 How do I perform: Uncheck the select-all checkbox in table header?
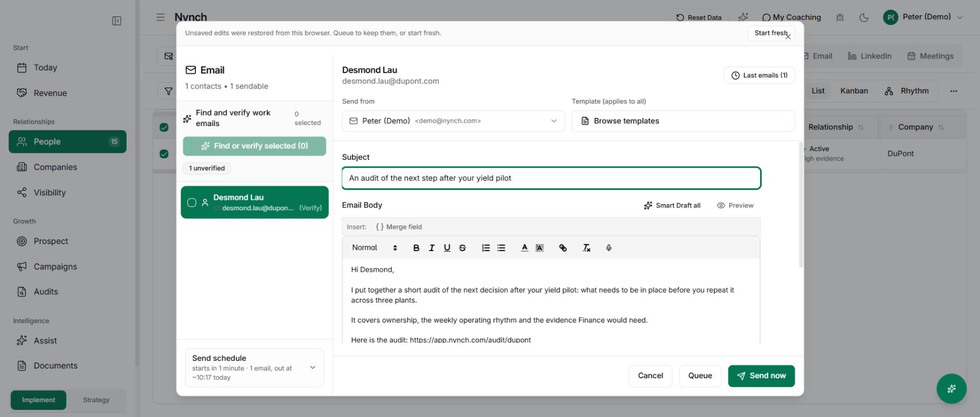click(x=164, y=127)
